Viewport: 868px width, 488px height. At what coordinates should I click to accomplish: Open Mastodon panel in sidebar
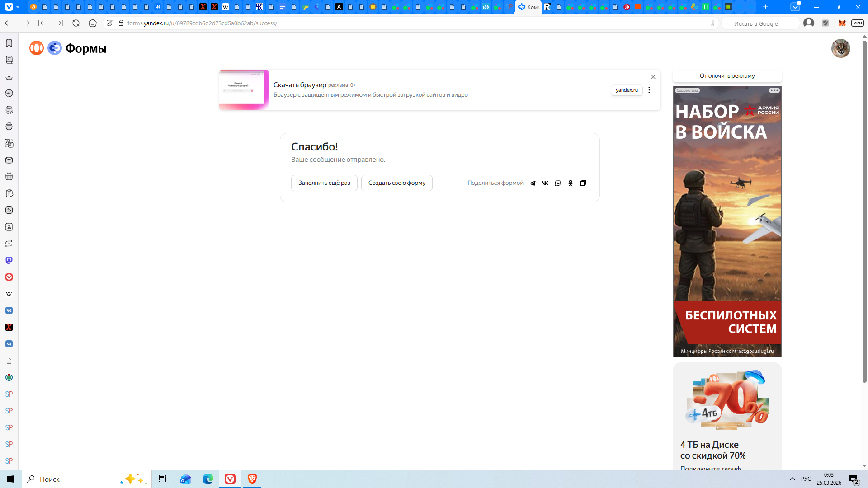(x=9, y=260)
